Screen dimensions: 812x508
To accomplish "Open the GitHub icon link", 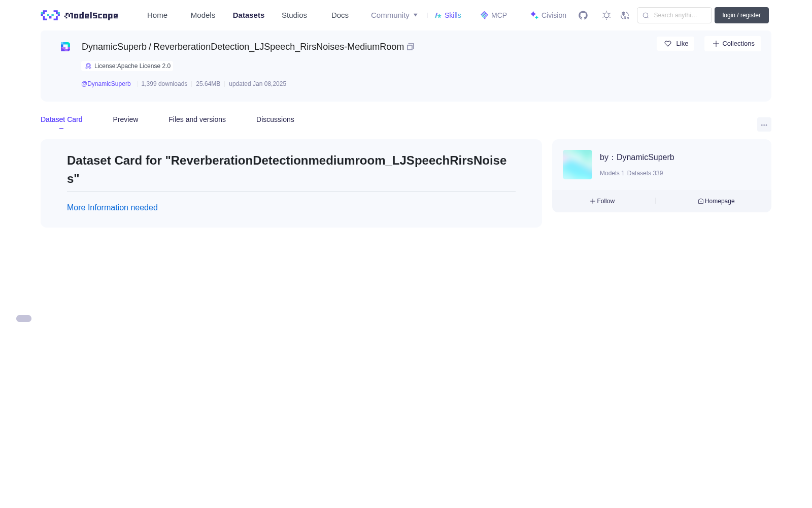I will point(583,15).
